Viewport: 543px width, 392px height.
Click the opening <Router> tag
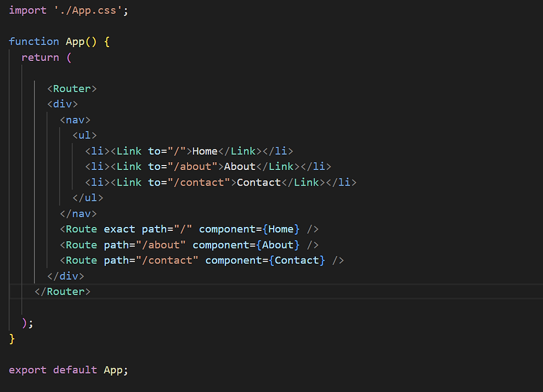click(72, 89)
